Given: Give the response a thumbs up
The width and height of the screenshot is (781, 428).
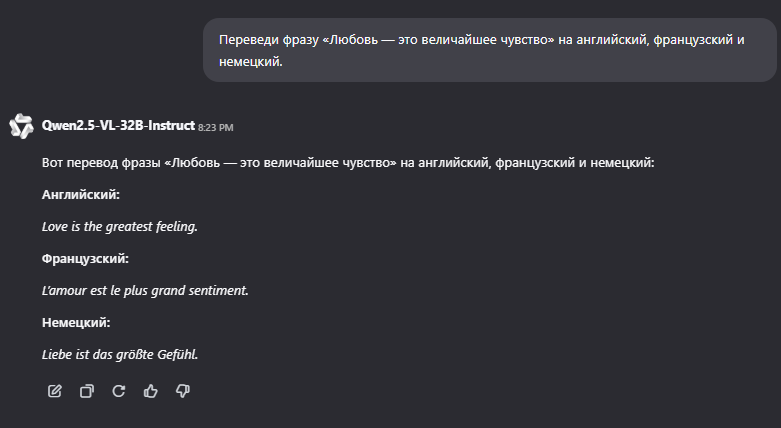Looking at the screenshot, I should [150, 391].
